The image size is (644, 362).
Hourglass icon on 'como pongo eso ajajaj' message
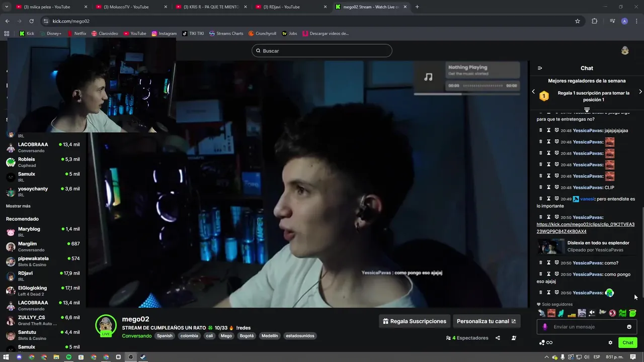(549, 274)
